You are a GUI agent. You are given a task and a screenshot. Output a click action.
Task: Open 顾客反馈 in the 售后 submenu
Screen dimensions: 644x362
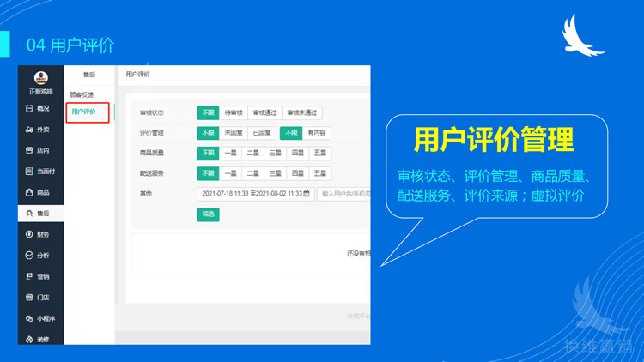[x=82, y=95]
